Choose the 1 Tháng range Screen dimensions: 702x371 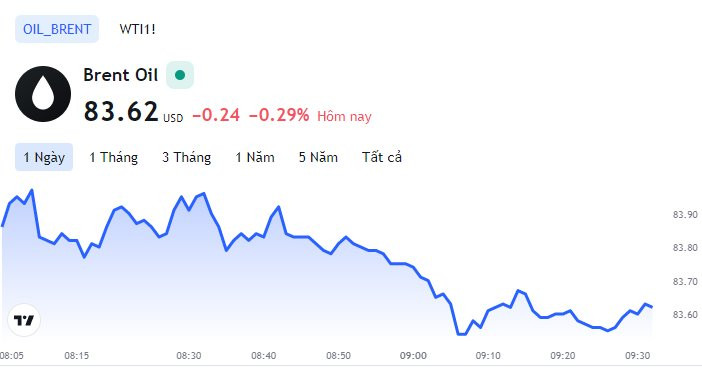click(113, 157)
